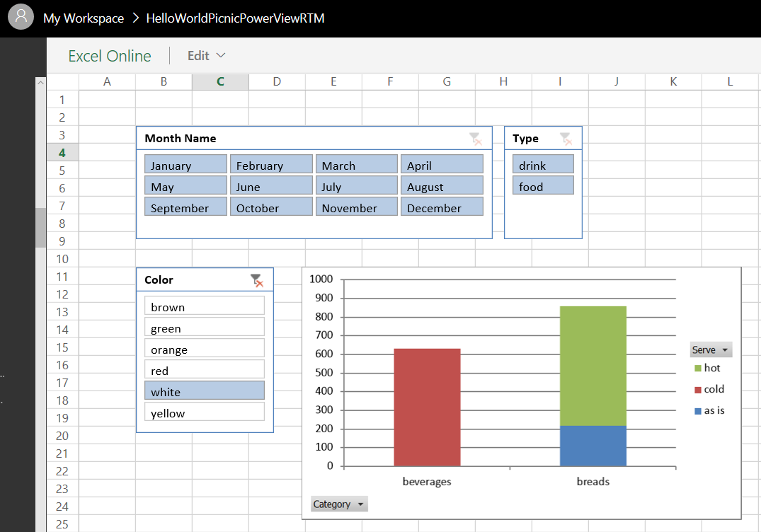Click the blue as is segment of breads
This screenshot has width=761, height=532.
tap(593, 446)
